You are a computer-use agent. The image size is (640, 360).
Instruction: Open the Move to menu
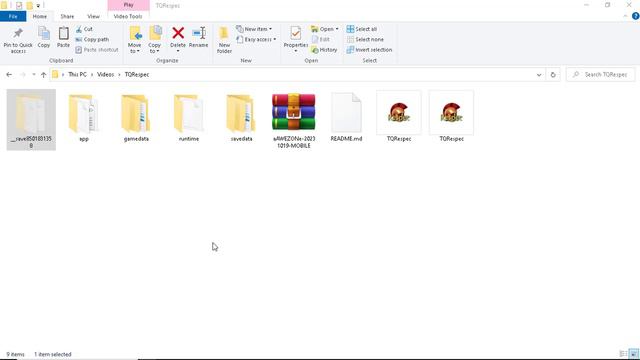click(x=135, y=40)
